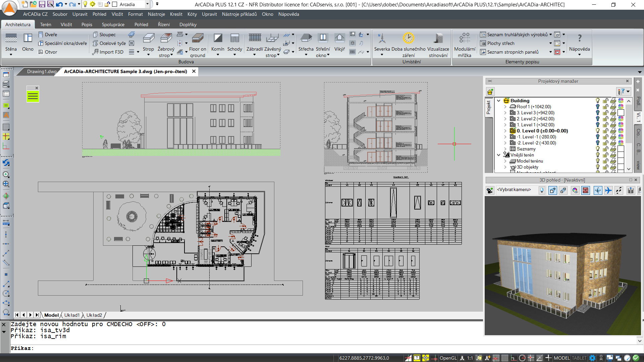Switch to Drawing1.dwg document tab

(42, 71)
